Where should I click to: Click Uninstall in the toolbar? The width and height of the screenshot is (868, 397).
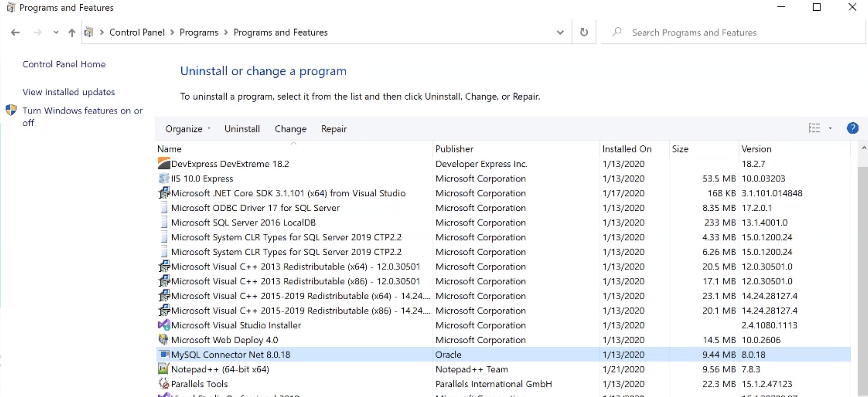click(x=242, y=129)
